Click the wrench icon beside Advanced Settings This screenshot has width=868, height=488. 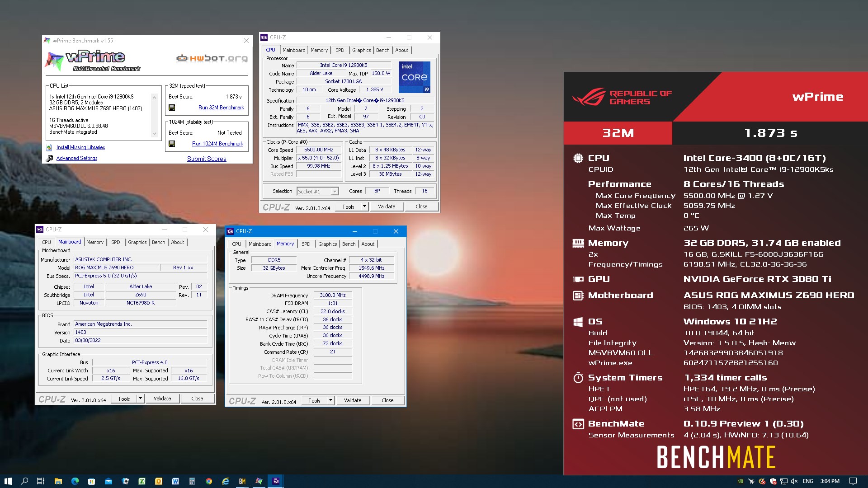[x=49, y=158]
